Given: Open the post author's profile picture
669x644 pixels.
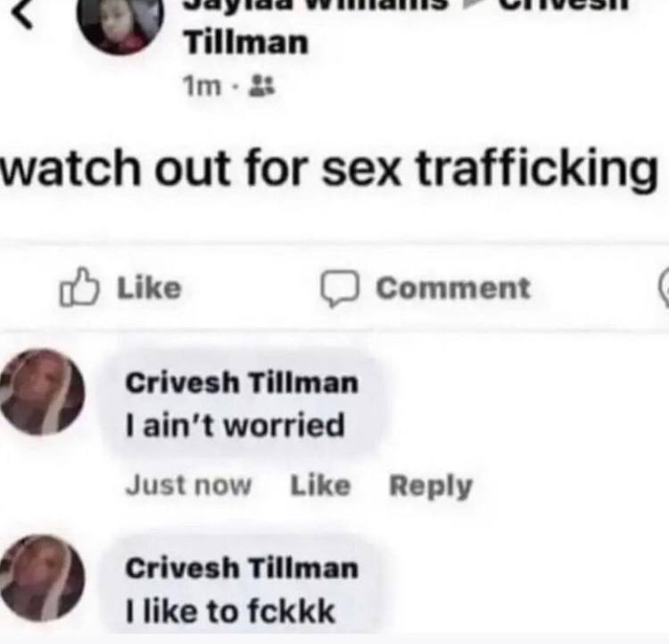Looking at the screenshot, I should (120, 21).
